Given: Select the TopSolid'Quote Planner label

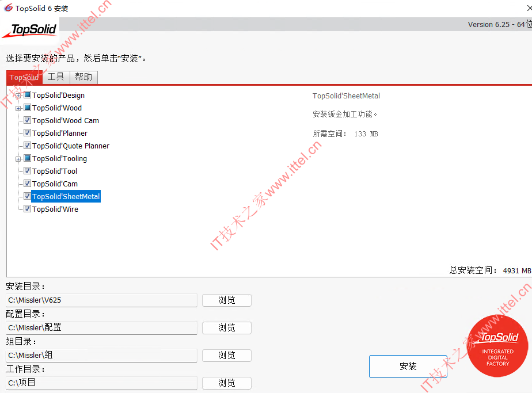Looking at the screenshot, I should point(71,146).
